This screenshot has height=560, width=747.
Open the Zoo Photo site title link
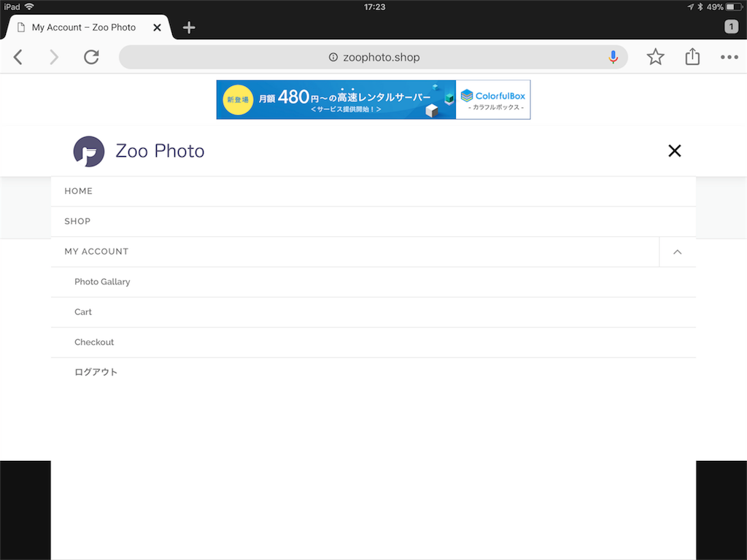pyautogui.click(x=160, y=151)
